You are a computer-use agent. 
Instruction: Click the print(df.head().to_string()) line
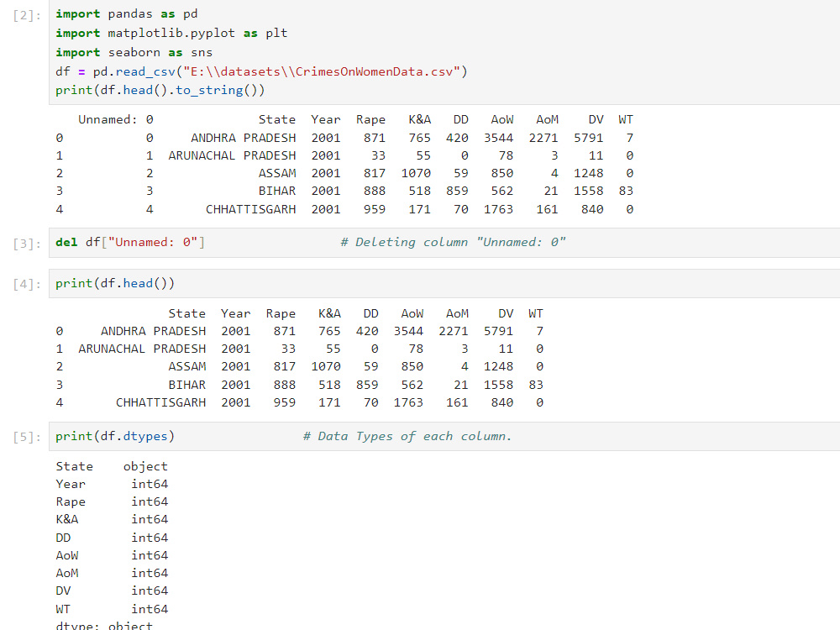[160, 90]
